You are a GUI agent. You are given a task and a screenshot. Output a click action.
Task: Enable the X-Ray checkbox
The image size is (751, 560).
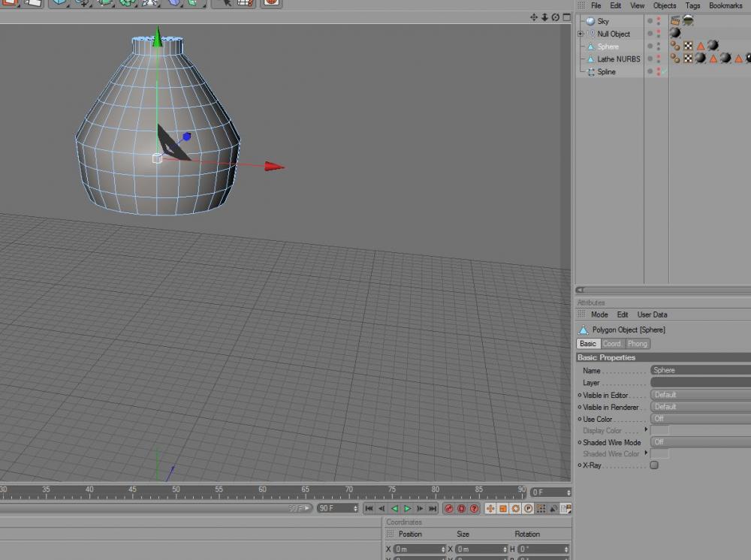[654, 465]
